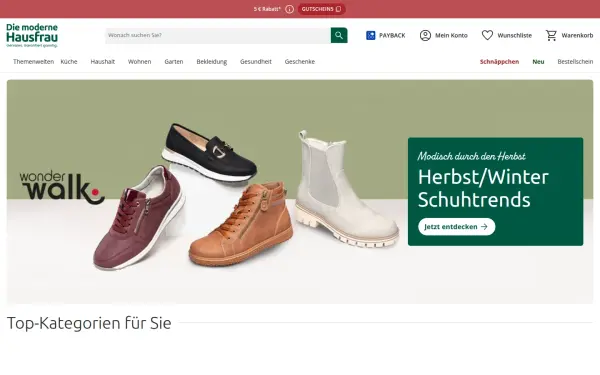Click the blue PAYBACK icon
The image size is (600, 375).
point(370,36)
